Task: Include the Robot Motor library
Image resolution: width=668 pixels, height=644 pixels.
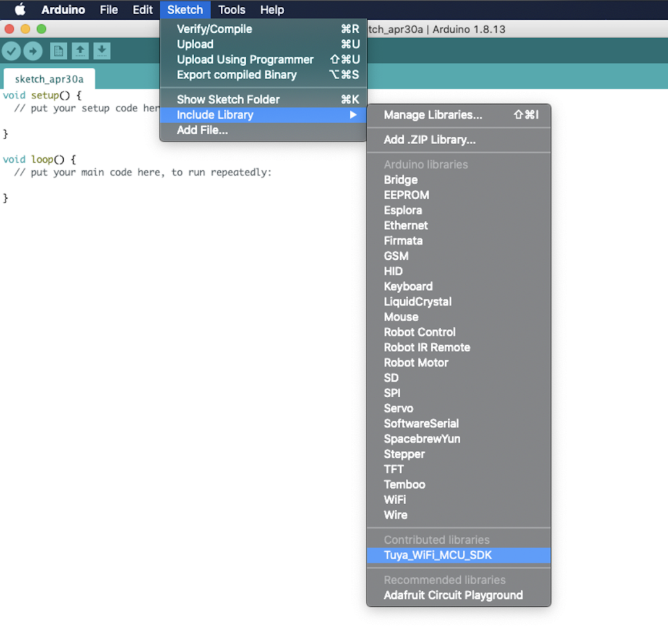Action: (459, 363)
